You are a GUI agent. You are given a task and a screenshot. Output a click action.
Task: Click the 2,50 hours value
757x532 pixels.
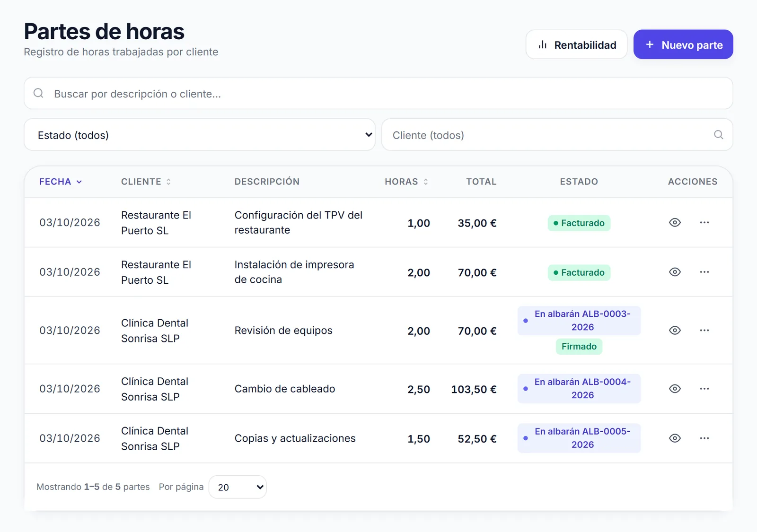pyautogui.click(x=419, y=389)
